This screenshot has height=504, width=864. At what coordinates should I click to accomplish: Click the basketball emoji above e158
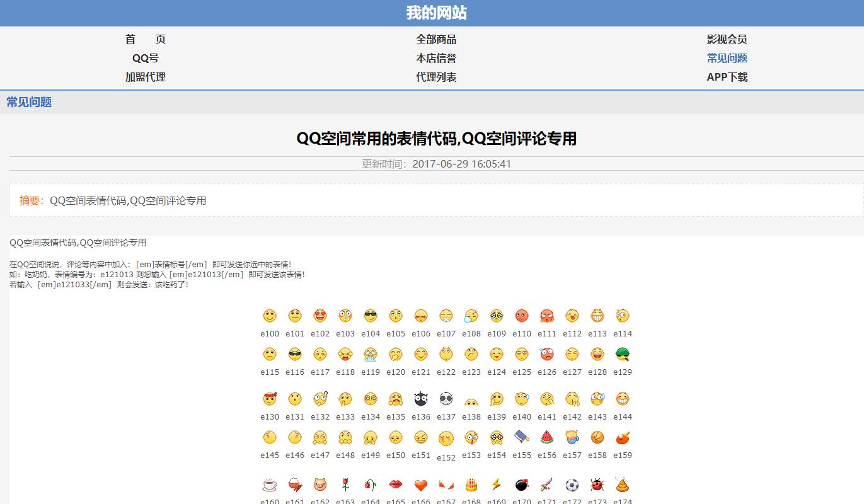tap(597, 437)
